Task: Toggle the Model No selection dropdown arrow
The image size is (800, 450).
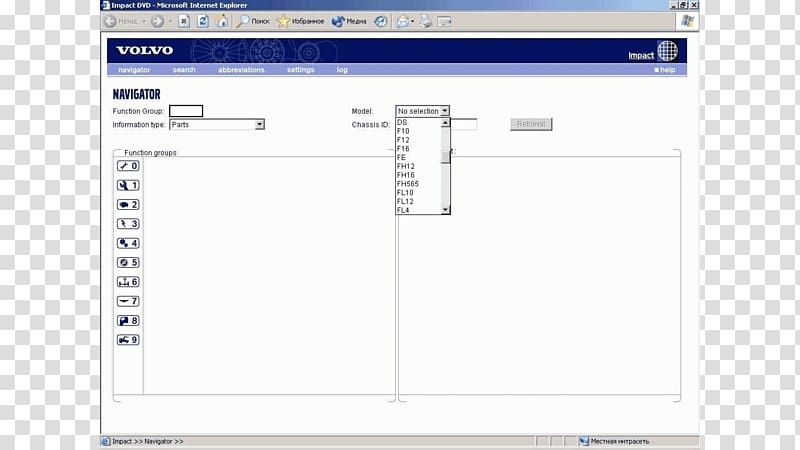Action: coord(444,111)
